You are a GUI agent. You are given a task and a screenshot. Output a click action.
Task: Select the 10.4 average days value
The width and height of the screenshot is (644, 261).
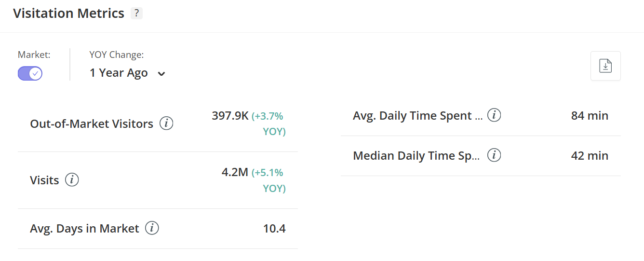coord(274,229)
